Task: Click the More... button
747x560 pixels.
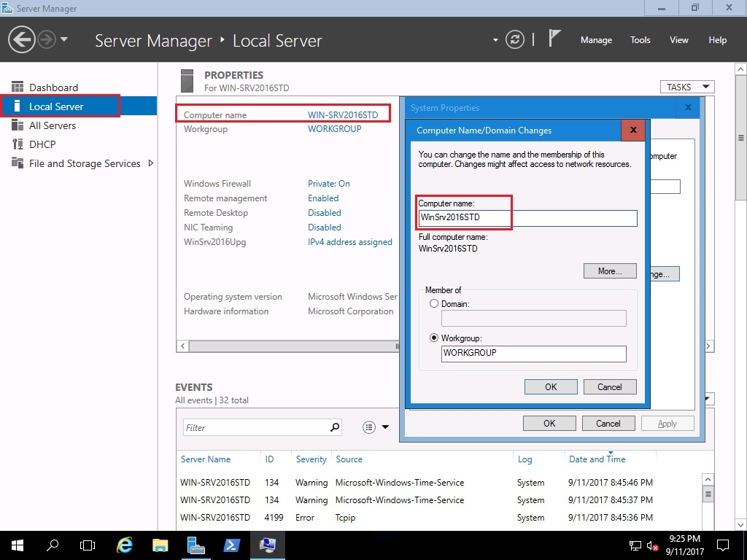Action: [610, 271]
